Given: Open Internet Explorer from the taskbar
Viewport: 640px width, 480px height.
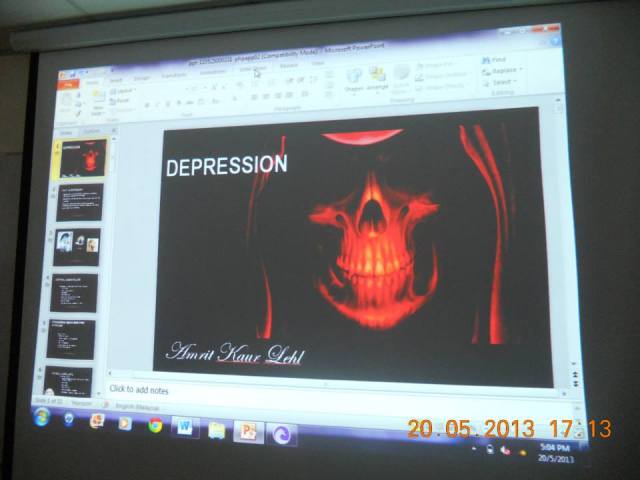Looking at the screenshot, I should [68, 419].
